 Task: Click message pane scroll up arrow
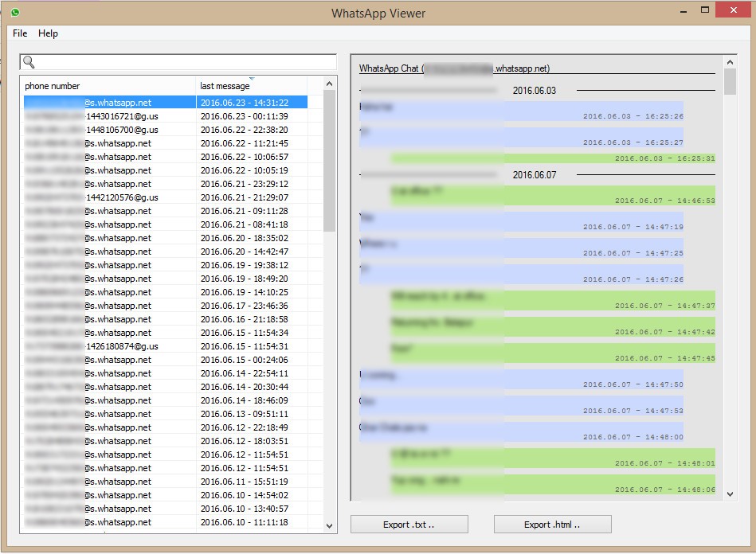(730, 62)
